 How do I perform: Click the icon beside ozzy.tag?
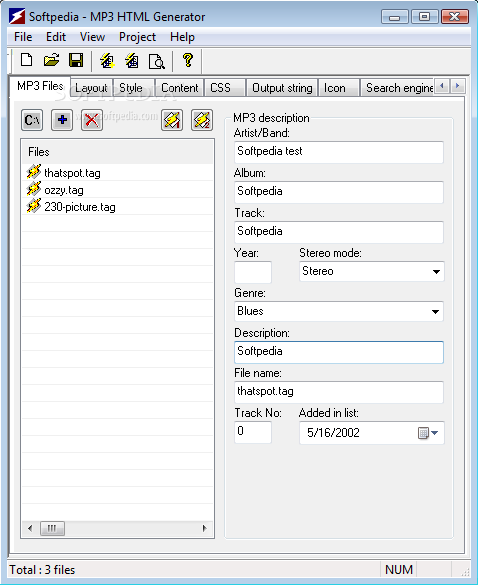34,189
